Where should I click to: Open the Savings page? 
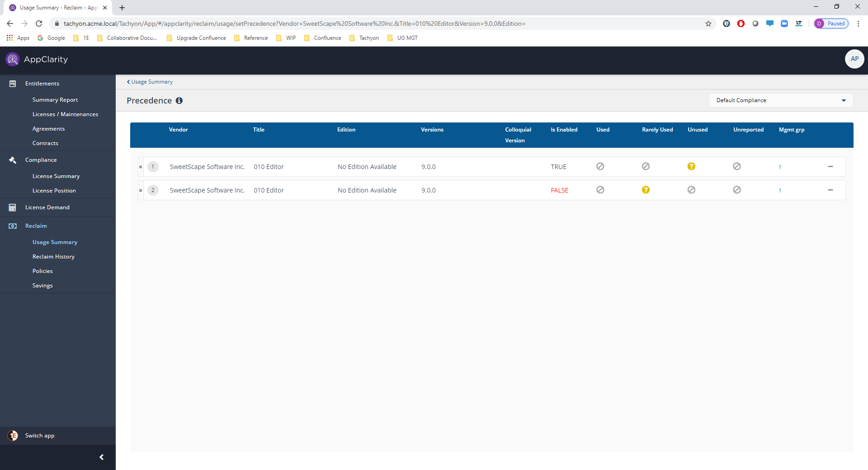pos(42,286)
